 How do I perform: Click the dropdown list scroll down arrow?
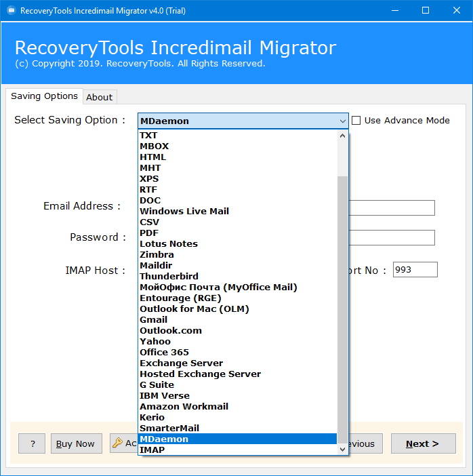(x=342, y=450)
